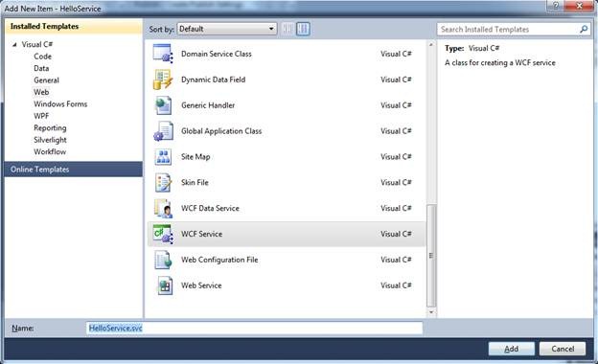Select the General category

tap(47, 80)
